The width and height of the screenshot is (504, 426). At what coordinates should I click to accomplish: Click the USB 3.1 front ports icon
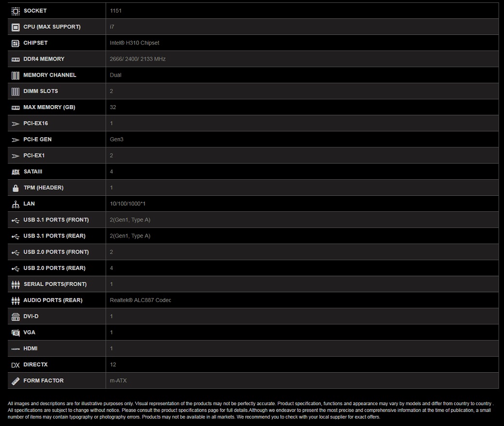click(16, 220)
